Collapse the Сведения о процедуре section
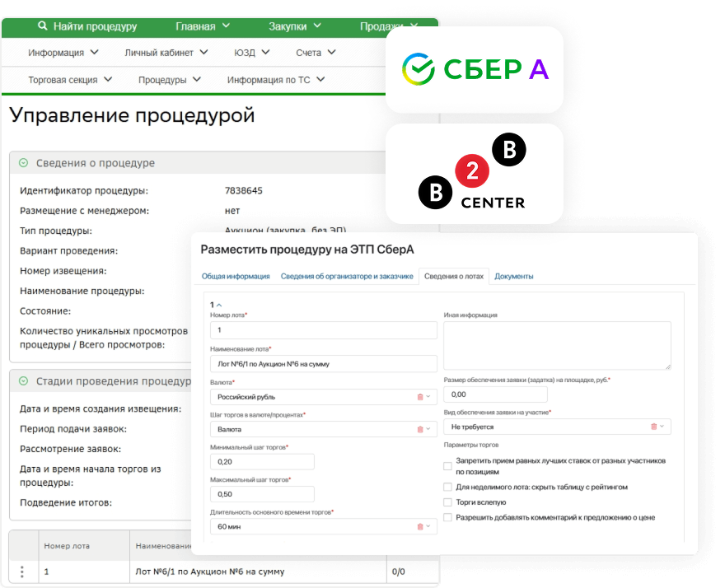The width and height of the screenshot is (725, 588). click(x=24, y=163)
